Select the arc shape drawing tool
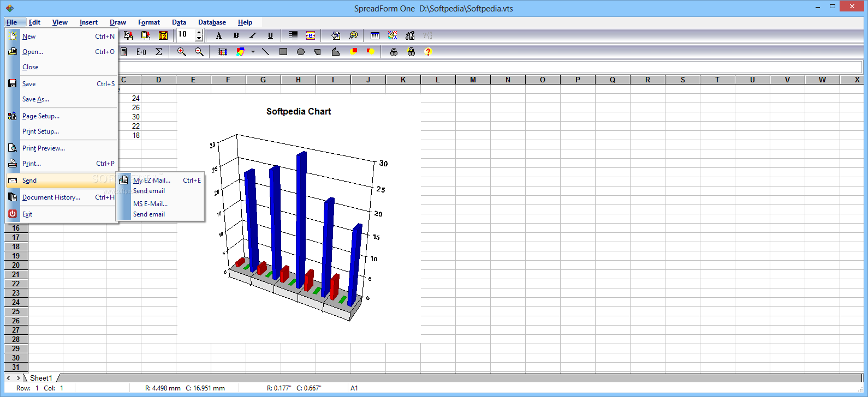868x397 pixels. [x=318, y=52]
